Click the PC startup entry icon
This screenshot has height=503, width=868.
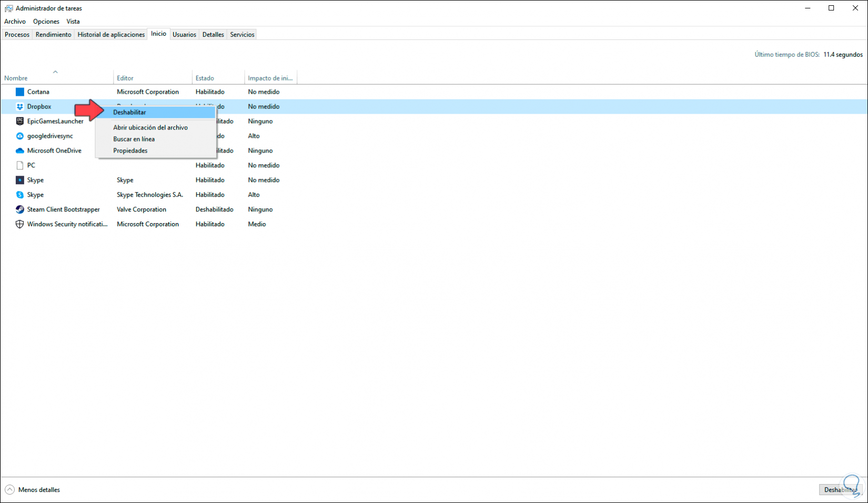[19, 165]
